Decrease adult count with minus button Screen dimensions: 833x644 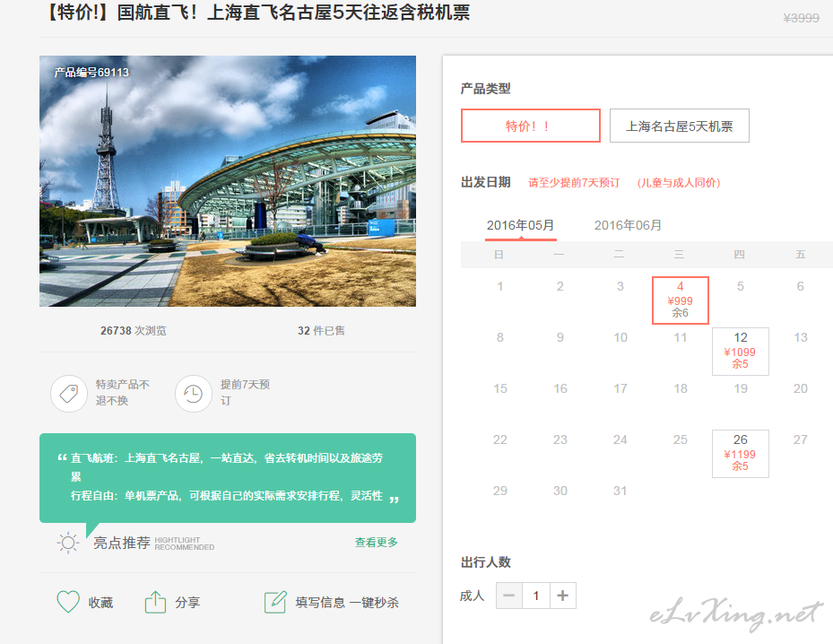509,596
